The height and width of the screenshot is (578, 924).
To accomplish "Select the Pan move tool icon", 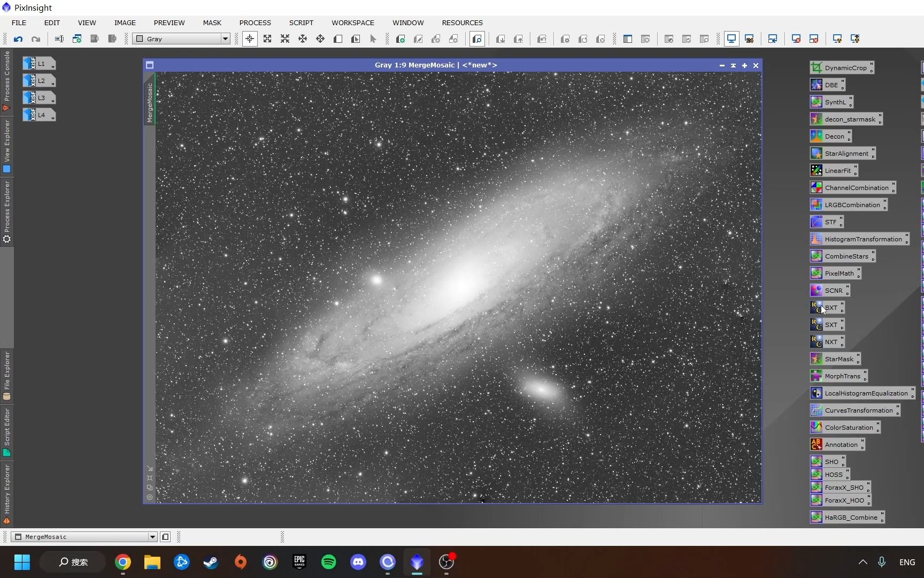I will coord(320,39).
